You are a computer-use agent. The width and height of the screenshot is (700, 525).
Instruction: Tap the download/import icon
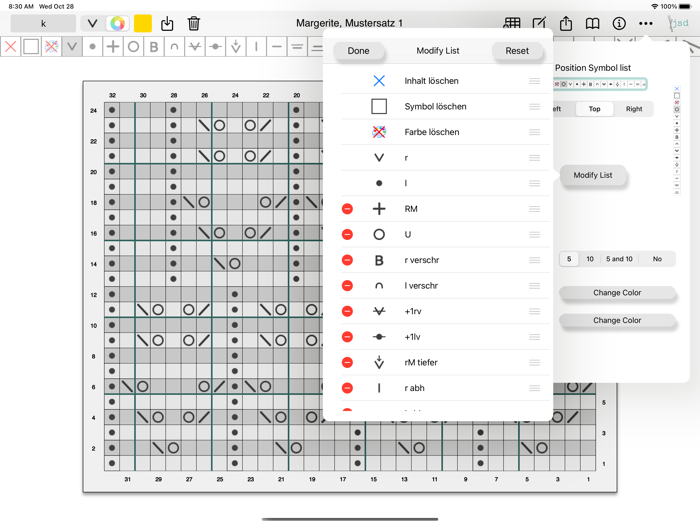167,23
